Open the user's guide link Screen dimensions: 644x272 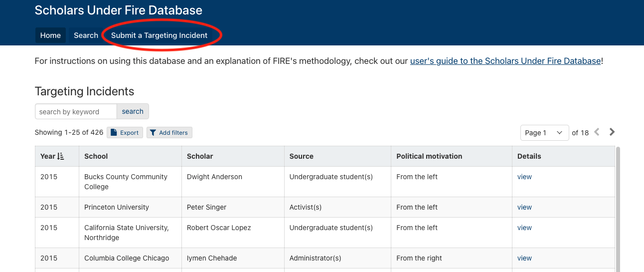click(505, 61)
